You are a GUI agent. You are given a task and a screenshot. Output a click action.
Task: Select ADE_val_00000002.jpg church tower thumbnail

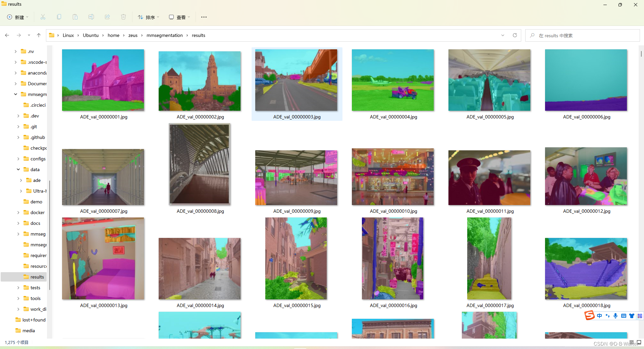pyautogui.click(x=200, y=81)
